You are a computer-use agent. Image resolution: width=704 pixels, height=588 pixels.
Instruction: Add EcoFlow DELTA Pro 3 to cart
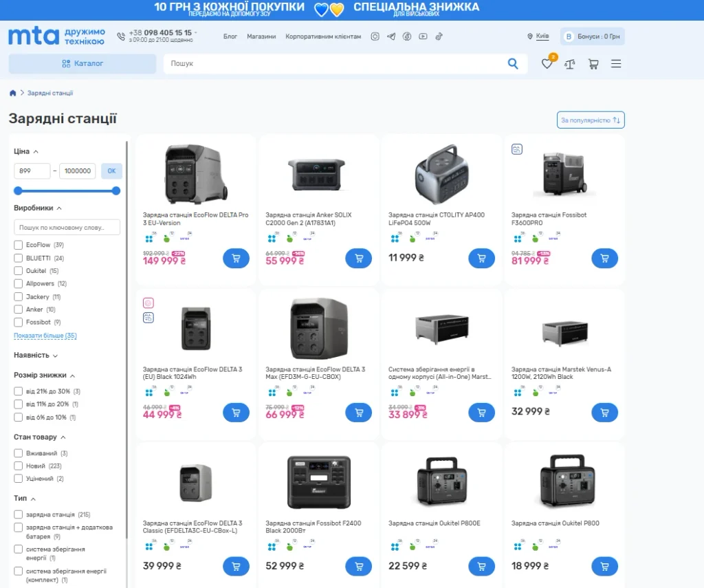[x=236, y=259]
